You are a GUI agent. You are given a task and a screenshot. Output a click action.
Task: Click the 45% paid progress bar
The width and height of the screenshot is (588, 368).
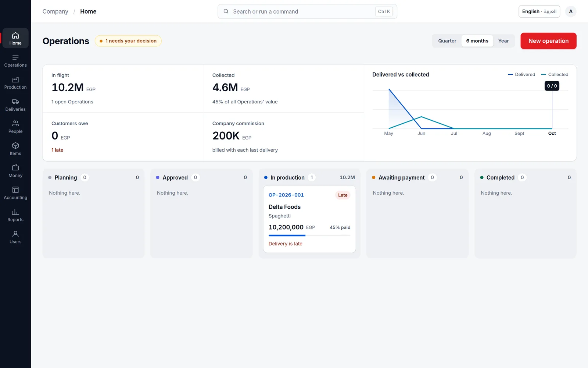309,236
